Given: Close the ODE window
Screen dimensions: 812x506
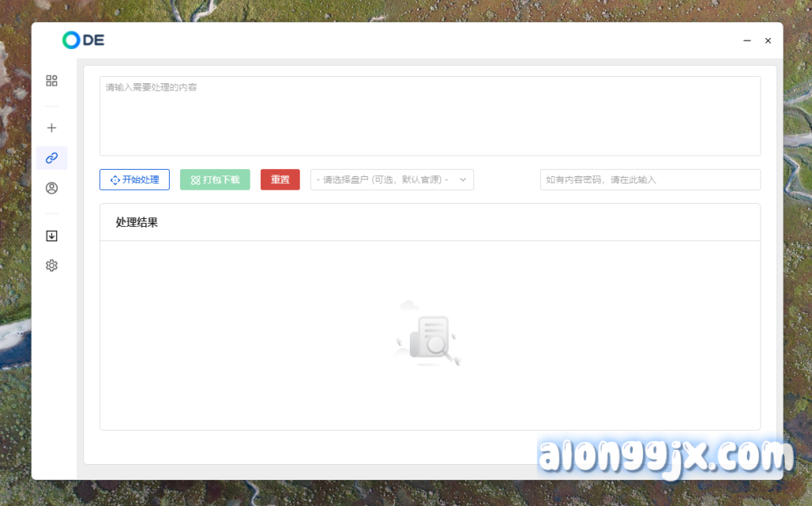Looking at the screenshot, I should tap(768, 40).
